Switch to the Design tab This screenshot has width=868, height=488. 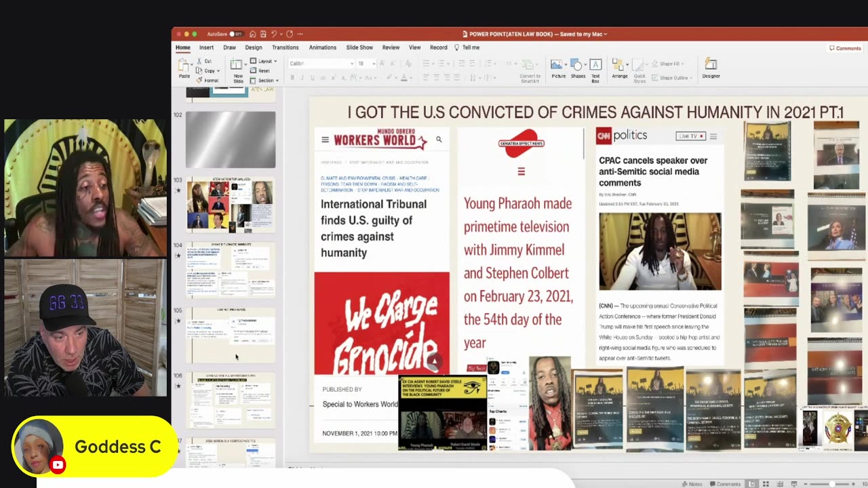(x=254, y=47)
